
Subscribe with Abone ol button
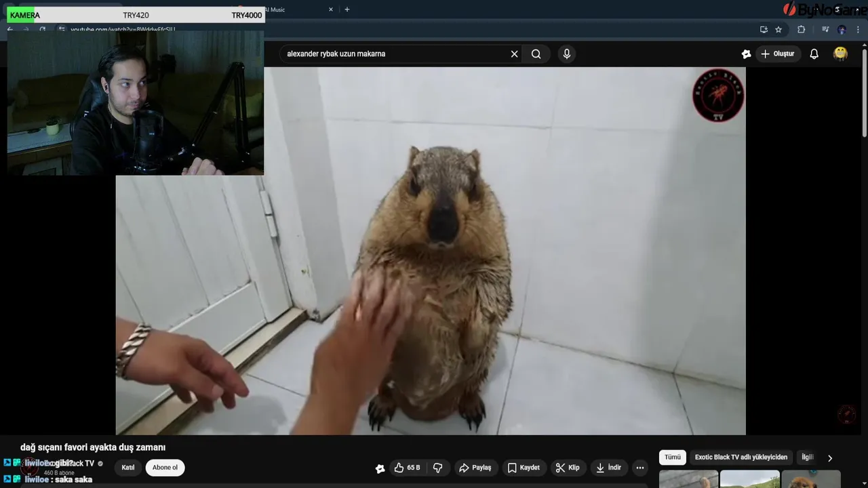165,468
